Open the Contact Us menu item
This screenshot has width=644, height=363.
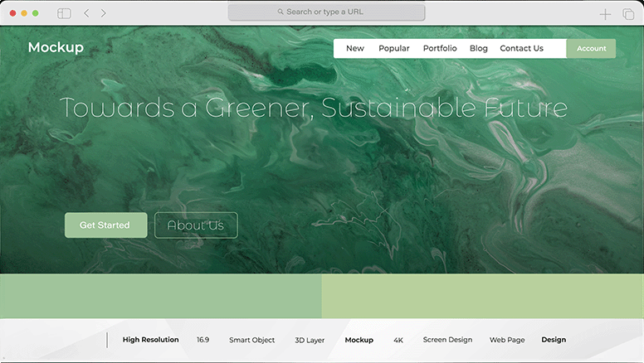click(x=522, y=48)
